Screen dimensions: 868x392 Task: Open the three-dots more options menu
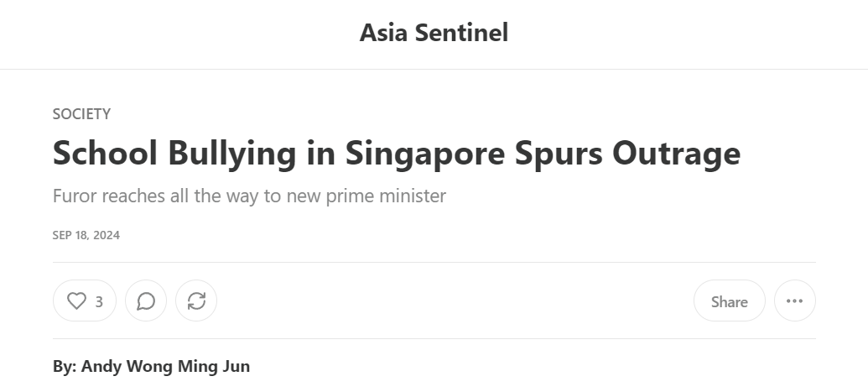[x=794, y=301]
